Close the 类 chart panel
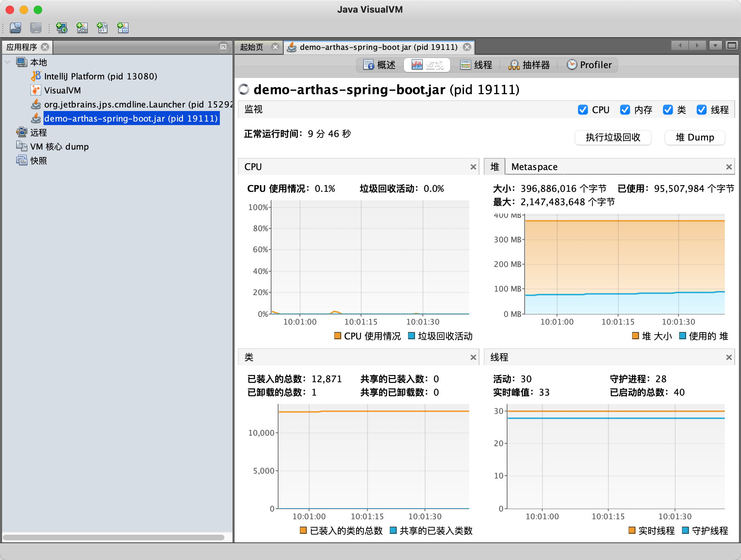741x560 pixels. tap(473, 357)
